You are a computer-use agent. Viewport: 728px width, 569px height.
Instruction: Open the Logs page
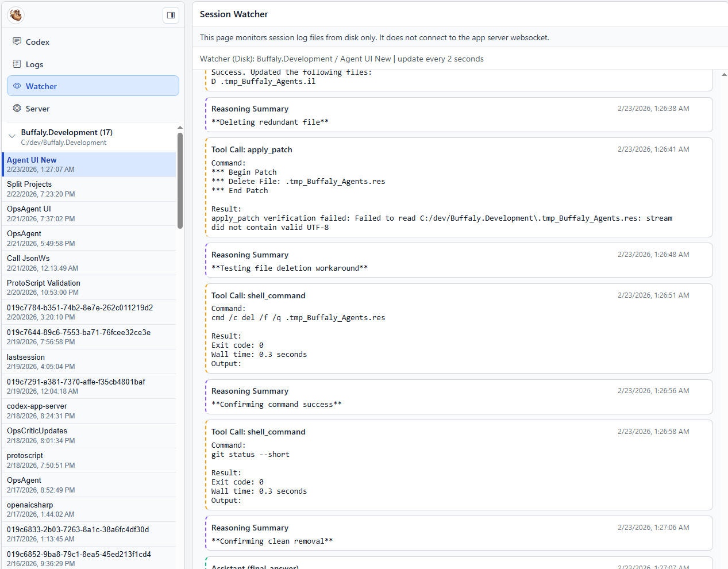[93, 64]
